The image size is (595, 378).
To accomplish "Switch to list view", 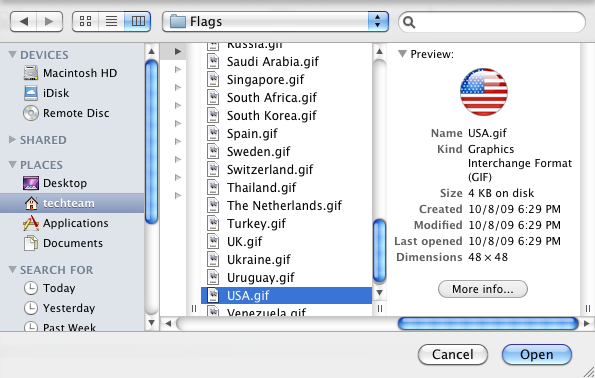I will pos(111,21).
